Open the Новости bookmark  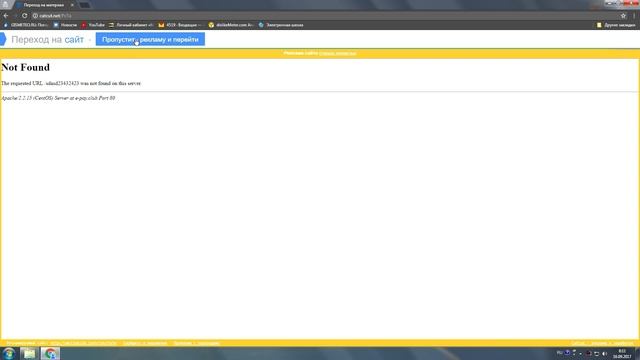tap(65, 25)
